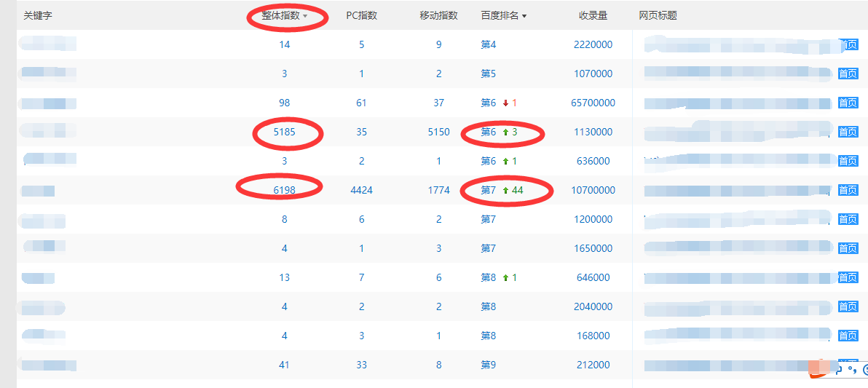Screen dimensions: 868x388
Task: Click the indexed count 1130000
Action: pyautogui.click(x=593, y=132)
